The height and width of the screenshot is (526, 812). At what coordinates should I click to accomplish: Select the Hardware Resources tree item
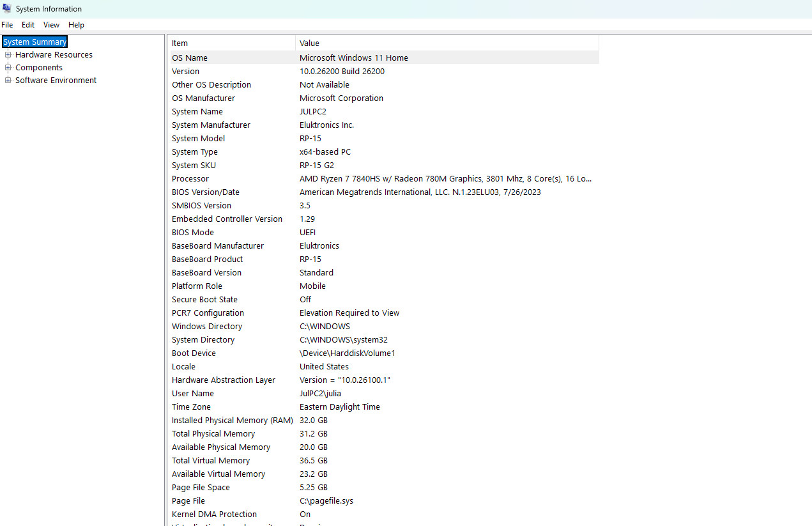coord(54,55)
